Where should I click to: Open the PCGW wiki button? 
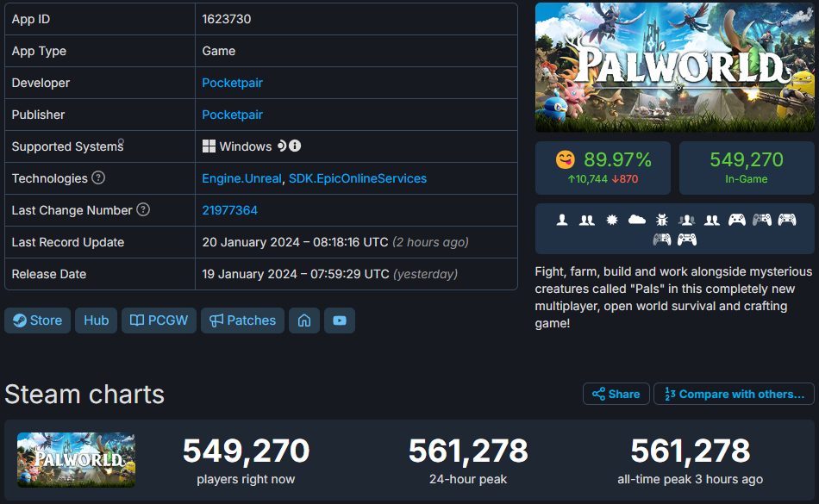[159, 320]
